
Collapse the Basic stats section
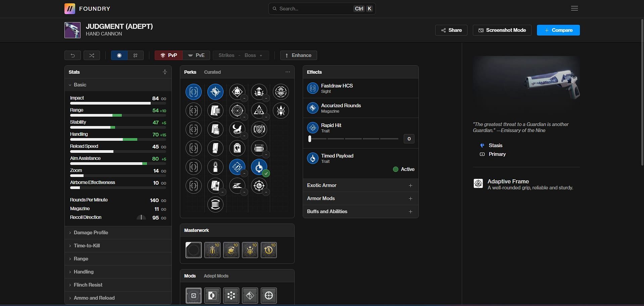(x=118, y=85)
